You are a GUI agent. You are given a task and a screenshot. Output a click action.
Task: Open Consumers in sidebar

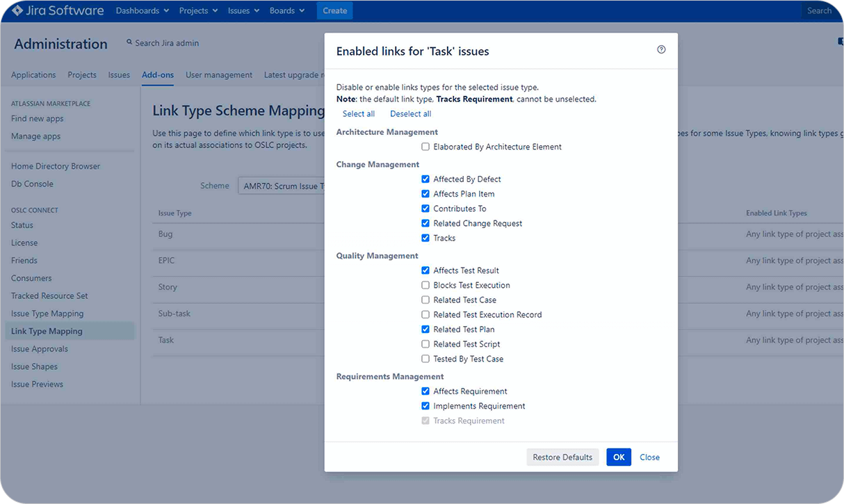point(31,278)
